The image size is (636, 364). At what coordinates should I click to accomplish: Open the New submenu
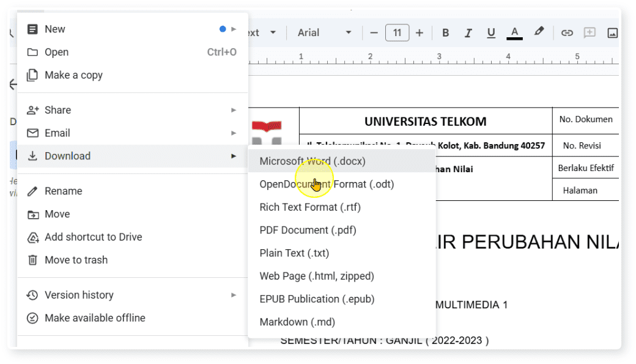pyautogui.click(x=132, y=29)
